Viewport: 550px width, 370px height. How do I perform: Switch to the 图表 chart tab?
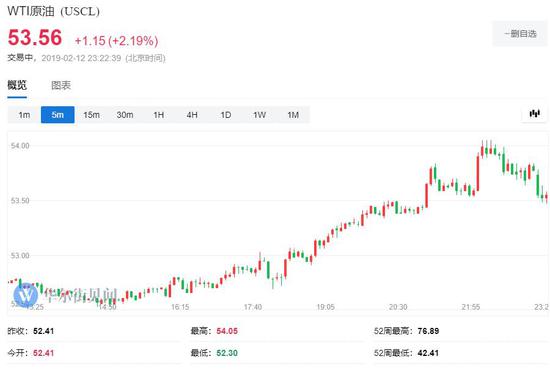click(61, 85)
